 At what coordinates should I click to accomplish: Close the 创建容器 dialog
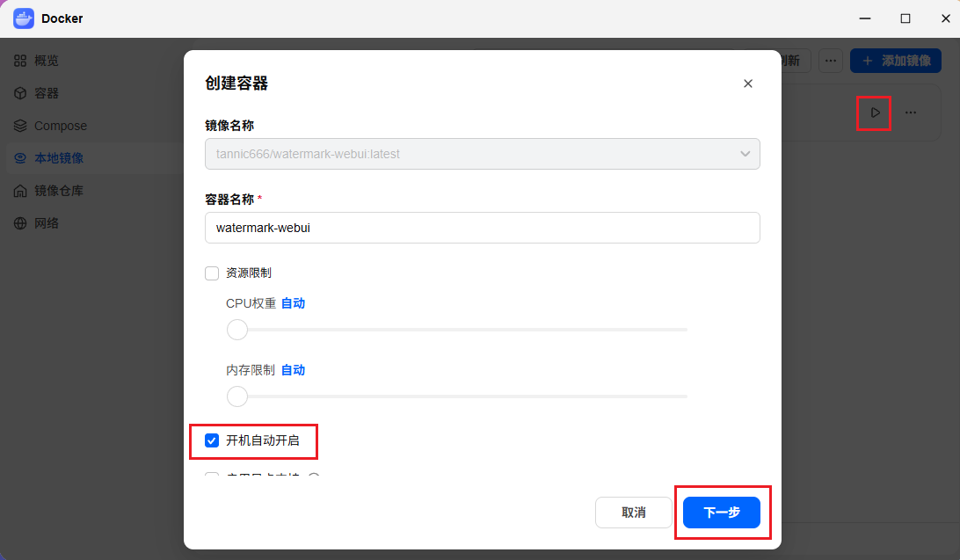pyautogui.click(x=747, y=84)
